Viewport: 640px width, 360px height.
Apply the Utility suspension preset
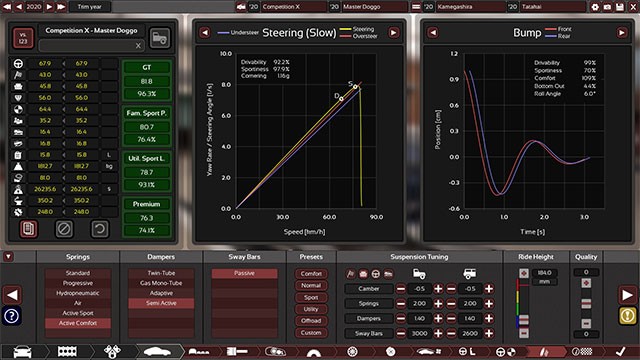tap(311, 309)
